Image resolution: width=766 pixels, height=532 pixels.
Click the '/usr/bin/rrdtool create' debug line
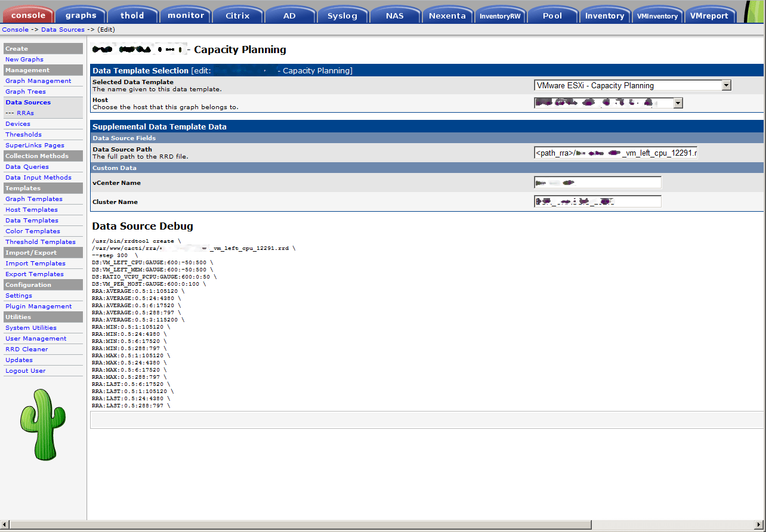coord(136,241)
